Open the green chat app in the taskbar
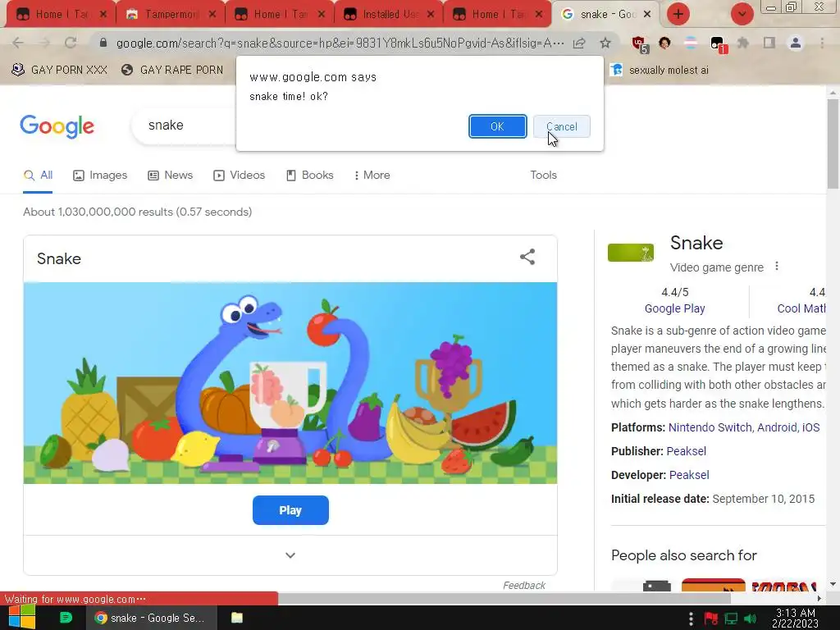Screen dimensions: 840x630 (66, 618)
